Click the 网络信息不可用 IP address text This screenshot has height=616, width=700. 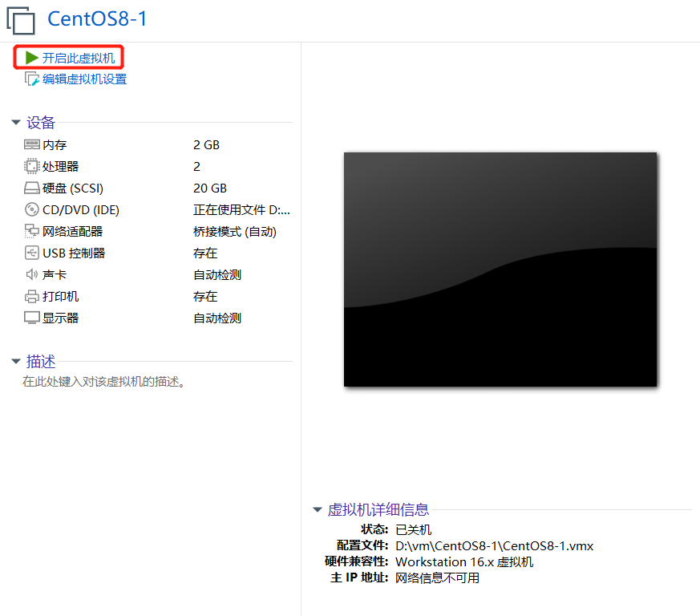pyautogui.click(x=438, y=578)
